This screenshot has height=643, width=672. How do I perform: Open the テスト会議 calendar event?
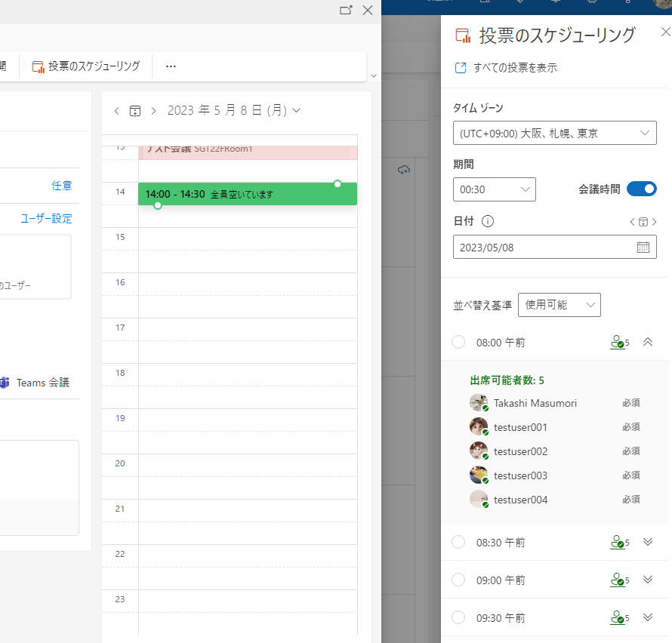(x=248, y=152)
